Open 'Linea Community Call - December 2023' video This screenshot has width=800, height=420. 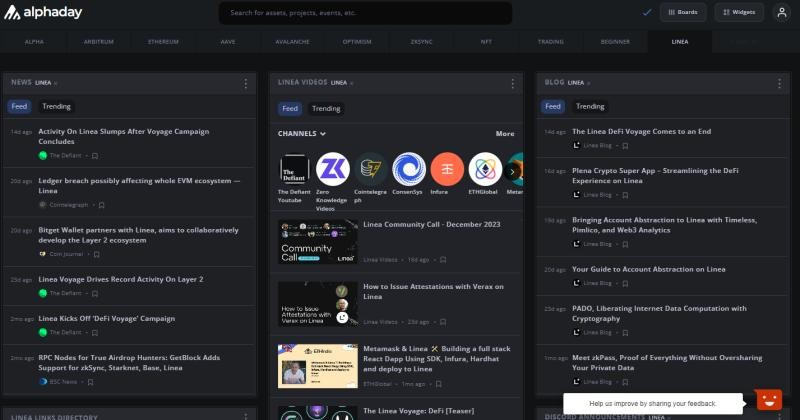432,225
